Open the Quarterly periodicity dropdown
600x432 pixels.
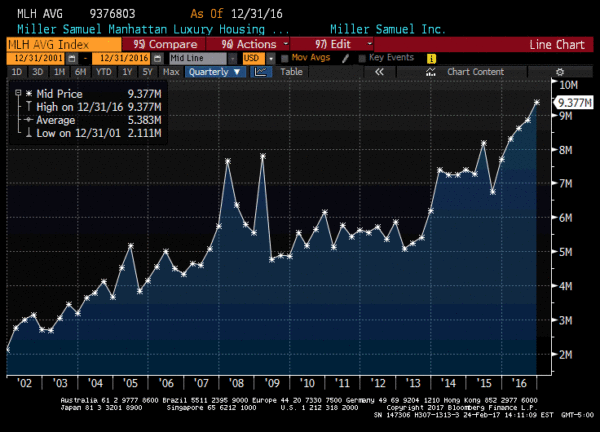215,72
